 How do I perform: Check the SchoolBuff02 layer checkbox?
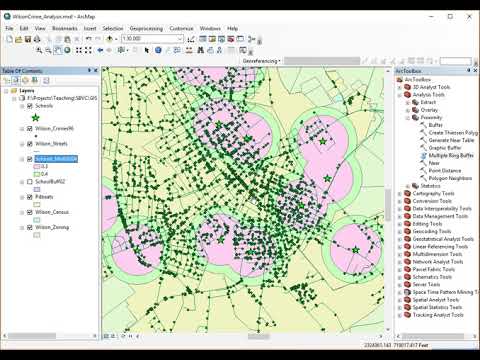30,182
